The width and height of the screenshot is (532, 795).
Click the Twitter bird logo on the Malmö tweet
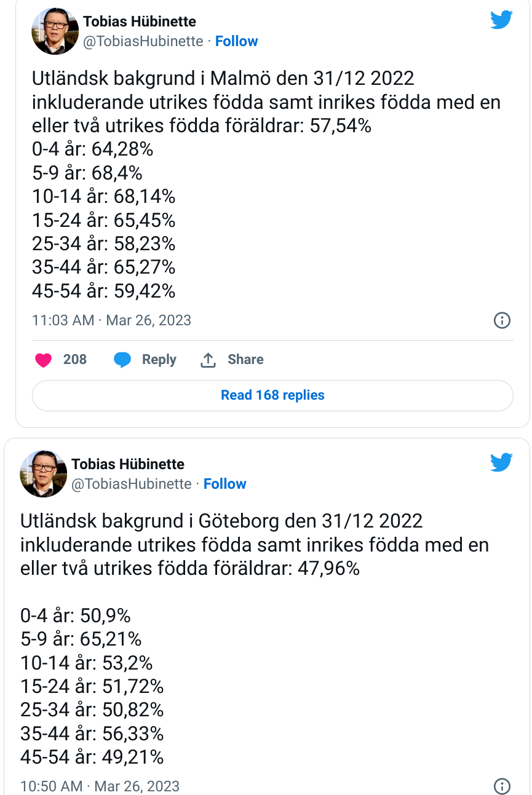pos(501,20)
